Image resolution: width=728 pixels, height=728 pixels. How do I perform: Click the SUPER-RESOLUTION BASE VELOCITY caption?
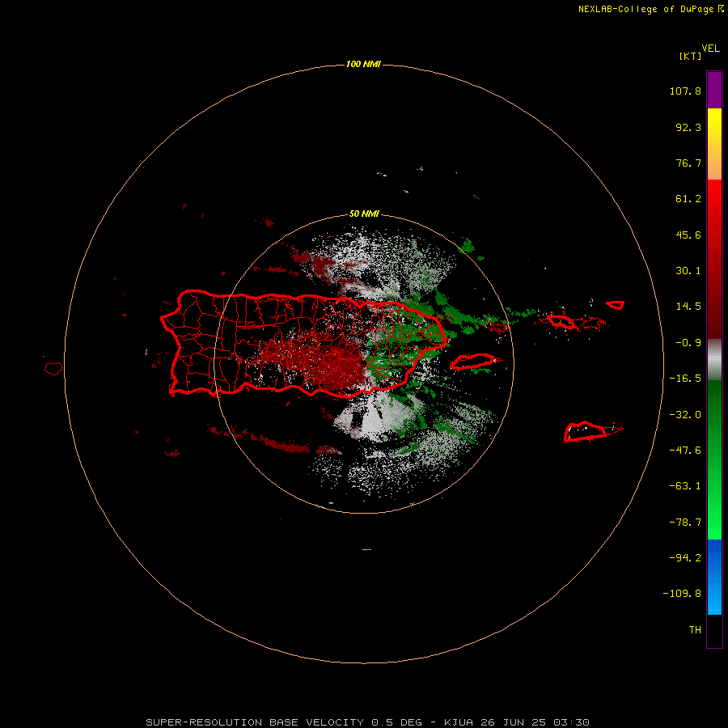(255, 722)
